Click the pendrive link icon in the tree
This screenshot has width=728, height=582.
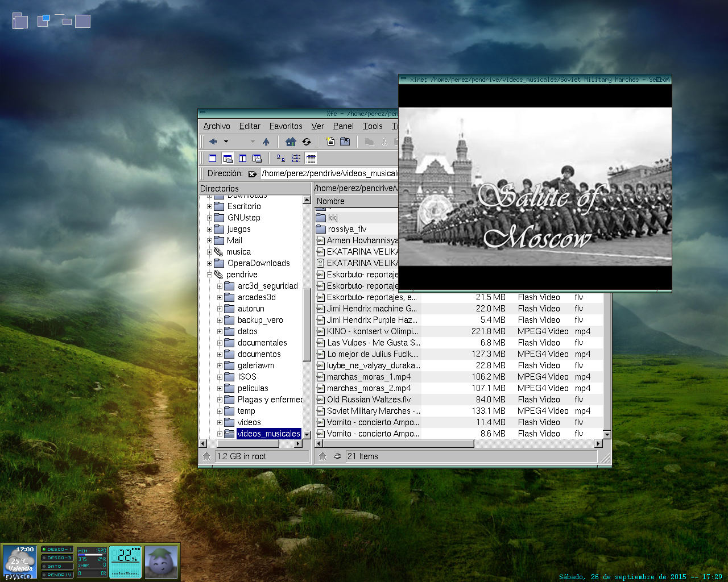(x=218, y=275)
